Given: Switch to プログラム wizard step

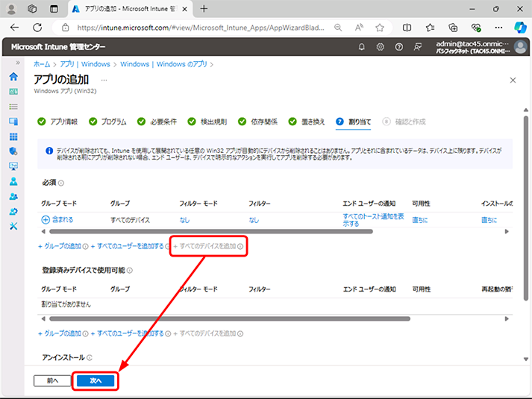Looking at the screenshot, I should (x=107, y=122).
